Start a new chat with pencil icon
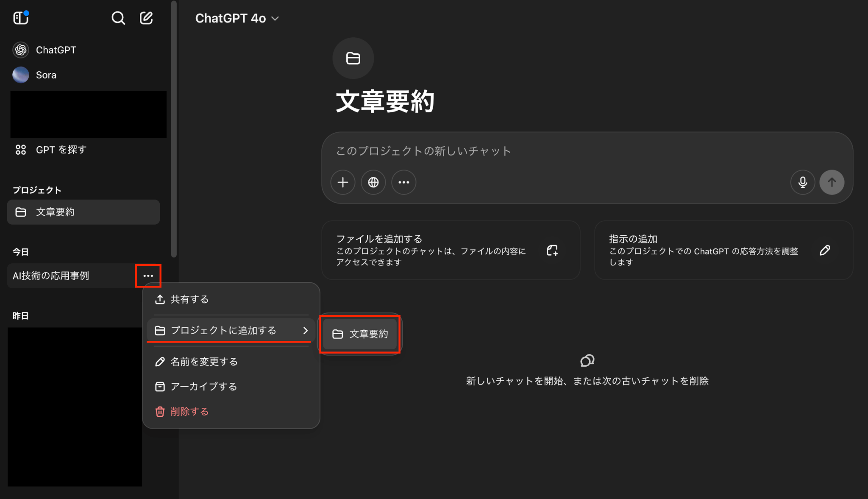This screenshot has height=499, width=868. click(x=146, y=18)
